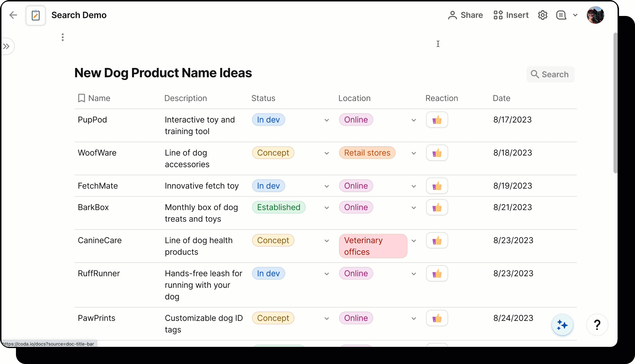Click the Veterinary offices tag
The image size is (635, 364).
[373, 246]
